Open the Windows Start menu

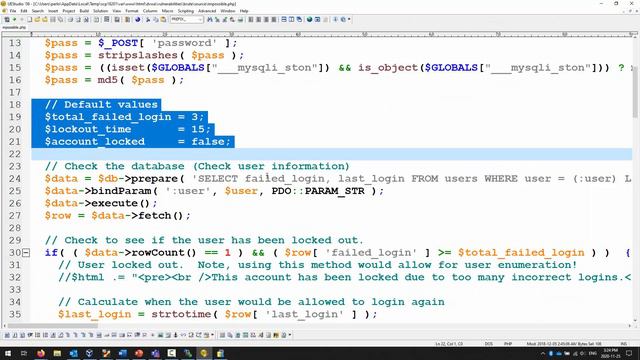tap(8, 353)
